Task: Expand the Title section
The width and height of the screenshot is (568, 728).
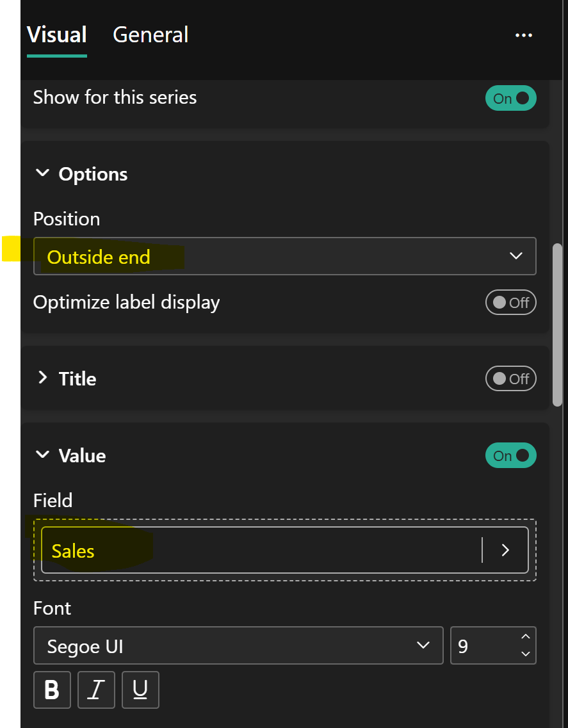Action: point(42,378)
